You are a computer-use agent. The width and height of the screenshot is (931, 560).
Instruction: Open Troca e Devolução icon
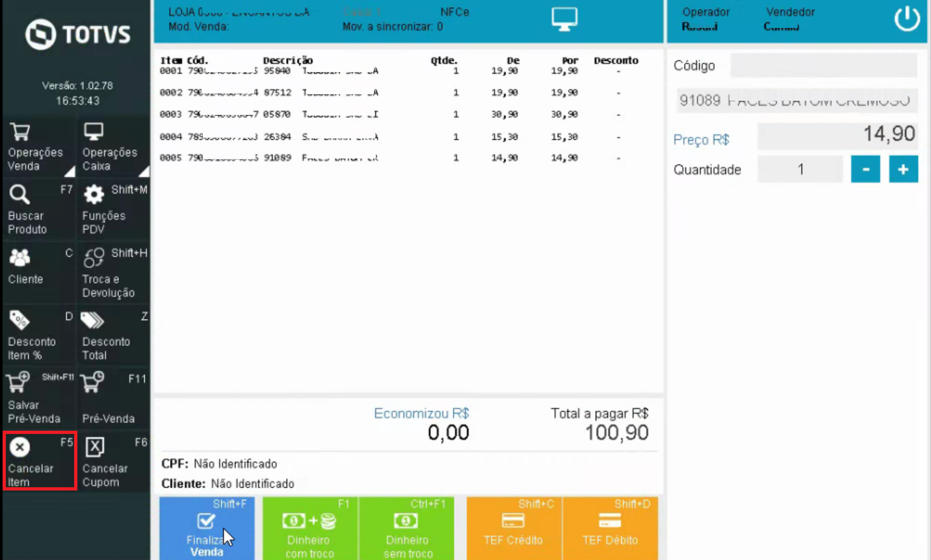(94, 258)
